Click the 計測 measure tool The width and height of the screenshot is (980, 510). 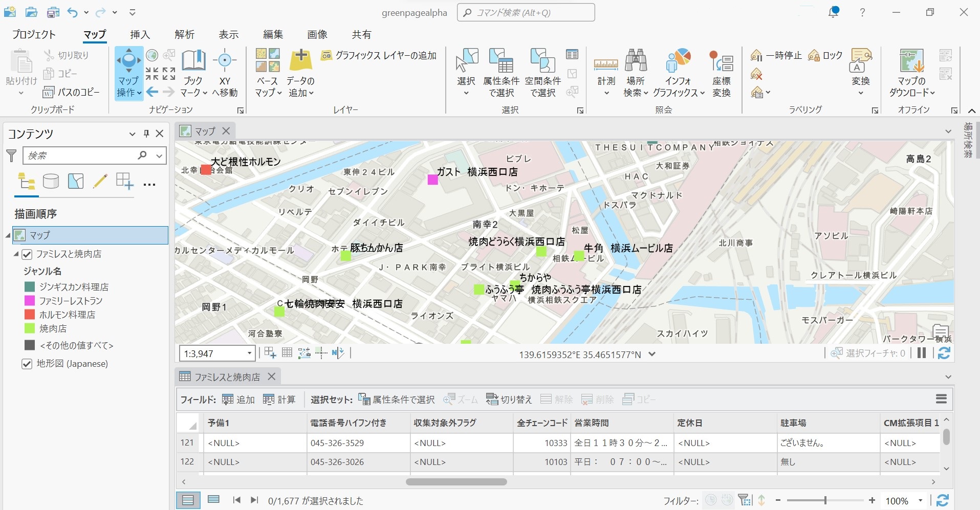[x=606, y=73]
